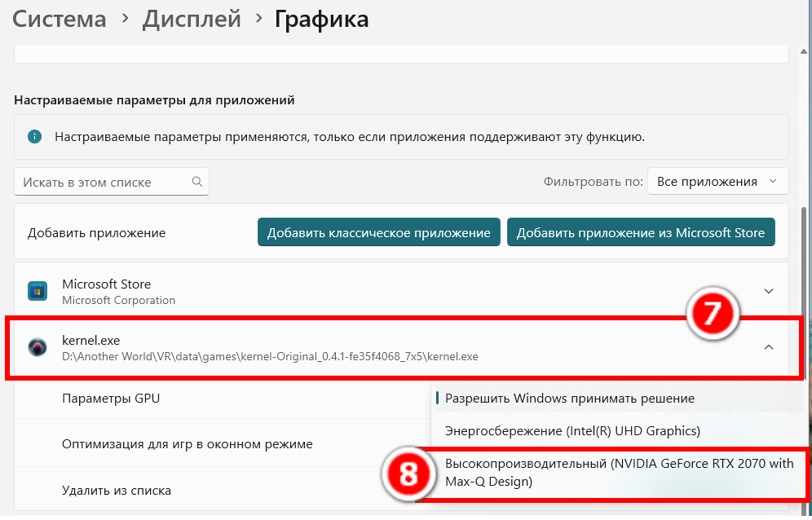This screenshot has height=520, width=812.
Task: Click the 'Параметры GPU' row
Action: tap(223, 399)
